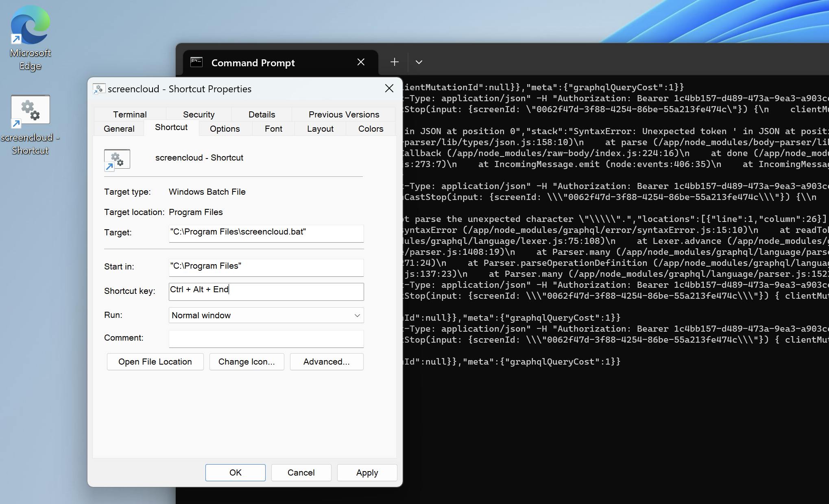
Task: Open a new terminal tab with plus
Action: pos(394,62)
